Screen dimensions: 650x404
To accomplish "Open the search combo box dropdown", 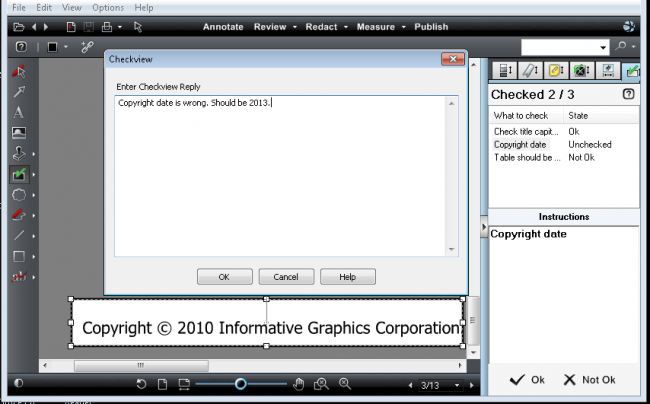I will tap(603, 48).
